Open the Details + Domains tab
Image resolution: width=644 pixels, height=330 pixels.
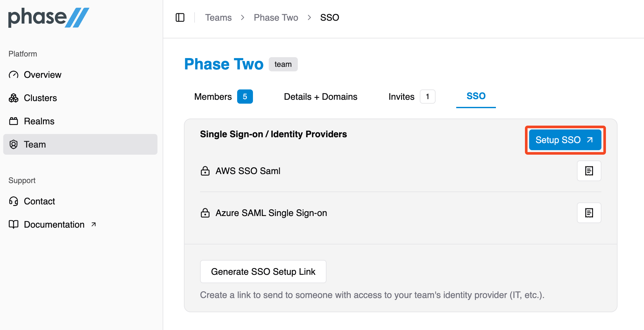320,97
